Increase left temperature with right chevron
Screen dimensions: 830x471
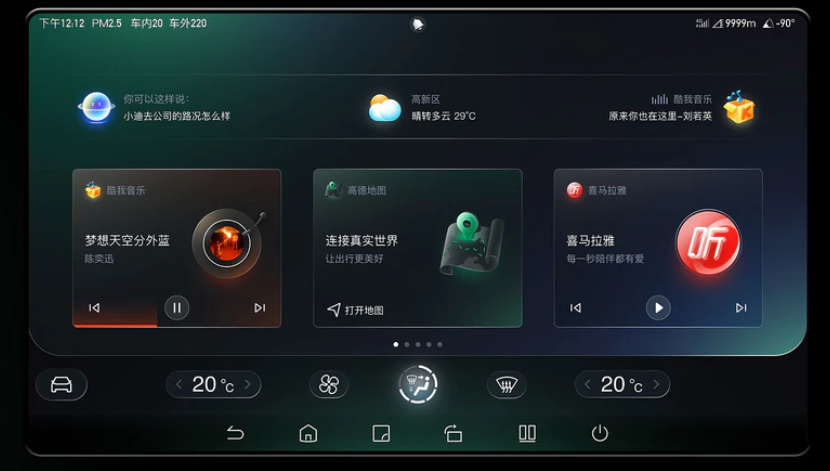click(x=247, y=385)
